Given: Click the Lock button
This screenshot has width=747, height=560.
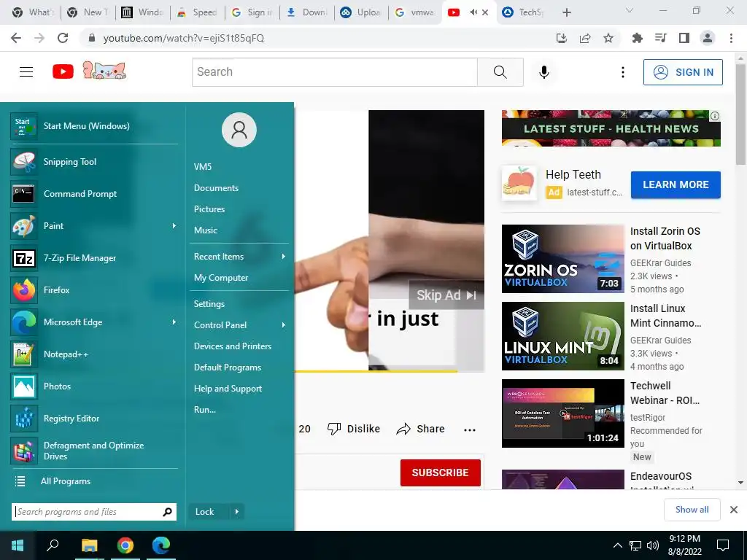Looking at the screenshot, I should pyautogui.click(x=205, y=512).
